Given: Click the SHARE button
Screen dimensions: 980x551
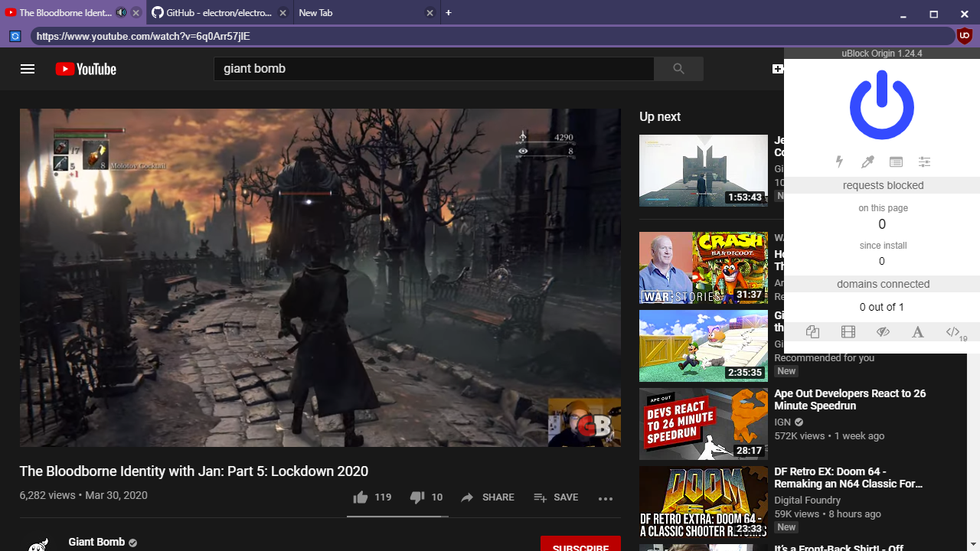Looking at the screenshot, I should coord(488,497).
